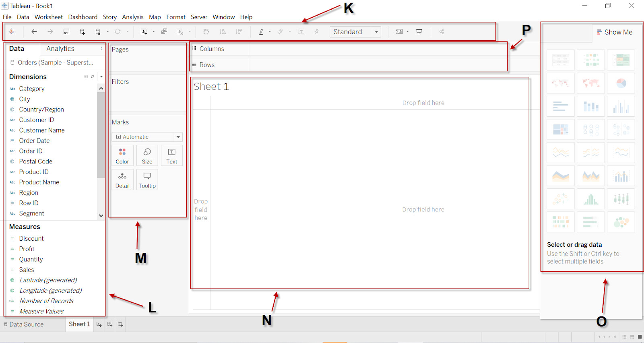644x343 pixels.
Task: Click the New Data Source icon
Action: (83, 31)
